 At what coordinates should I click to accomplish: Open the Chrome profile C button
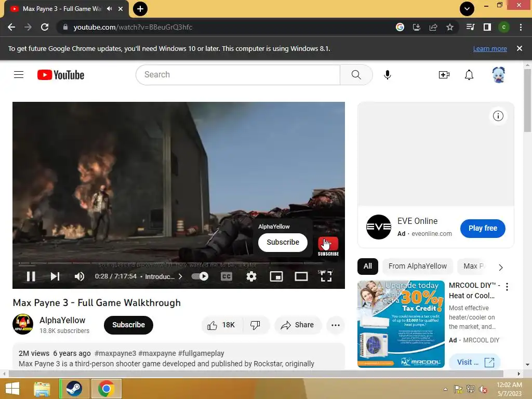pyautogui.click(x=504, y=27)
